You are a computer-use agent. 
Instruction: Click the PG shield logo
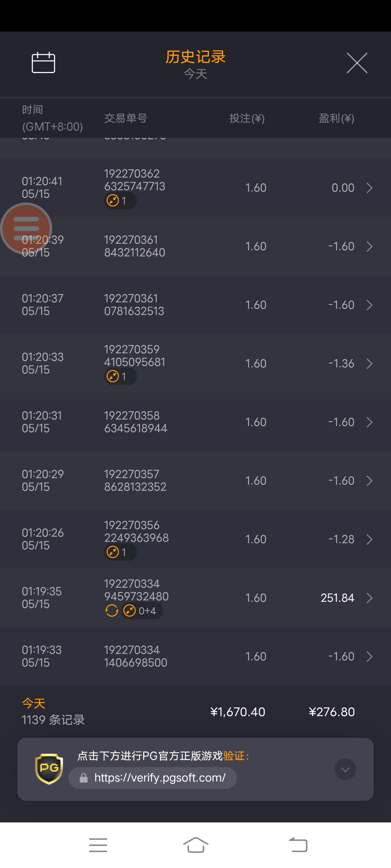pyautogui.click(x=49, y=769)
